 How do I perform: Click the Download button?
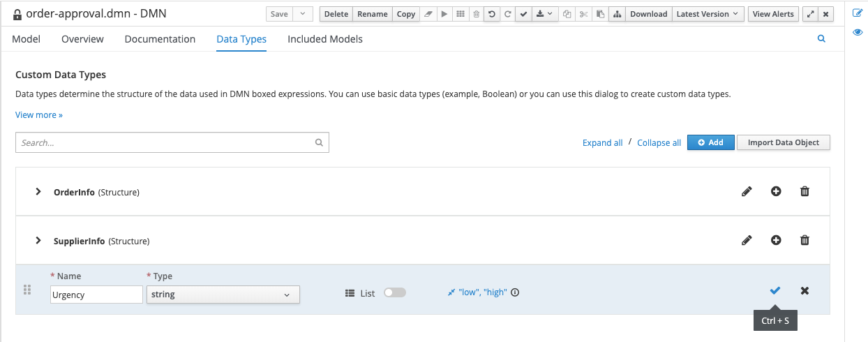(649, 14)
